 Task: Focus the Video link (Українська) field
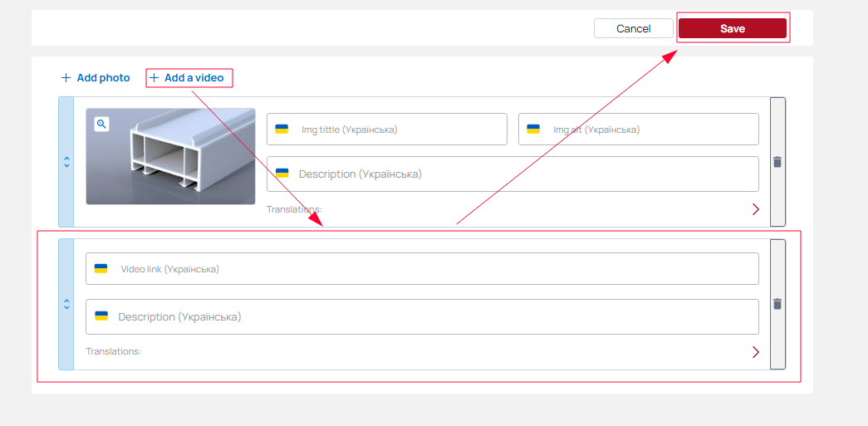coord(422,269)
